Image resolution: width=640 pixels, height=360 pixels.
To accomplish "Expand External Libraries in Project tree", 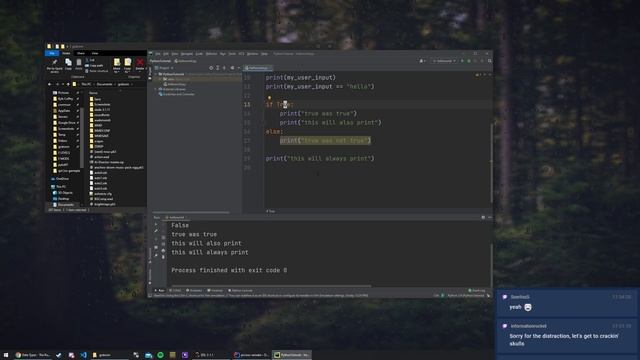I will tap(156, 89).
